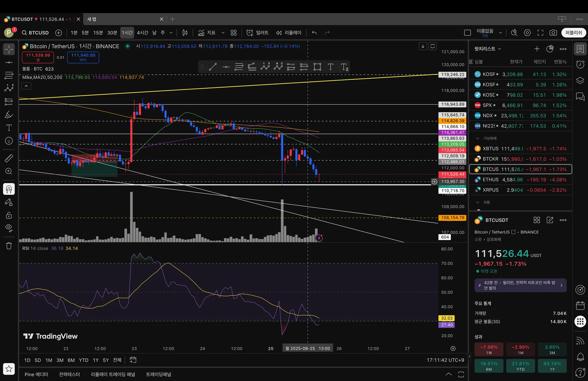Viewport: 588px width, 381px height.
Task: Create an alert with 얼러트
Action: (257, 33)
